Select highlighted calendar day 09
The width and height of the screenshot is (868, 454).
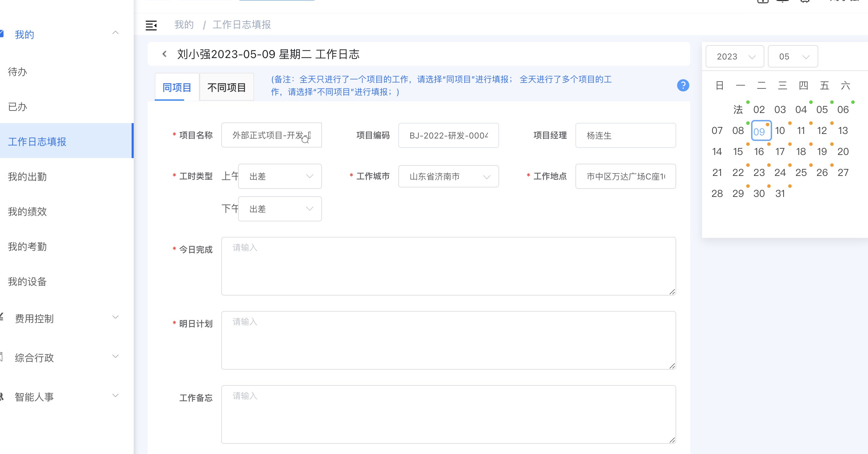pos(761,130)
